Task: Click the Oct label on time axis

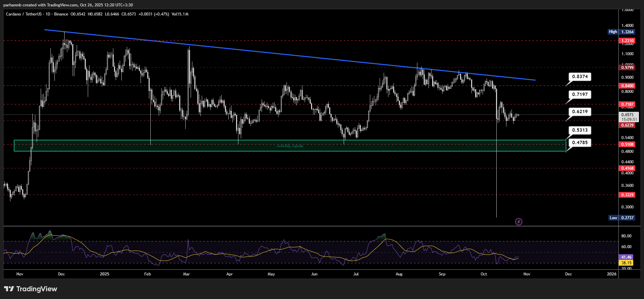Action: point(484,274)
